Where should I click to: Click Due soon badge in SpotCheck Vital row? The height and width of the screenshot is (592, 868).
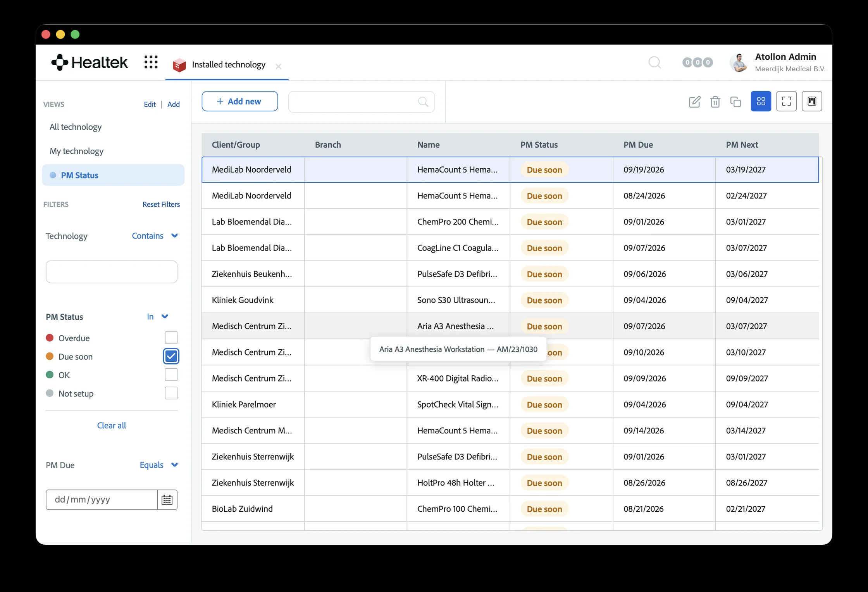[544, 404]
